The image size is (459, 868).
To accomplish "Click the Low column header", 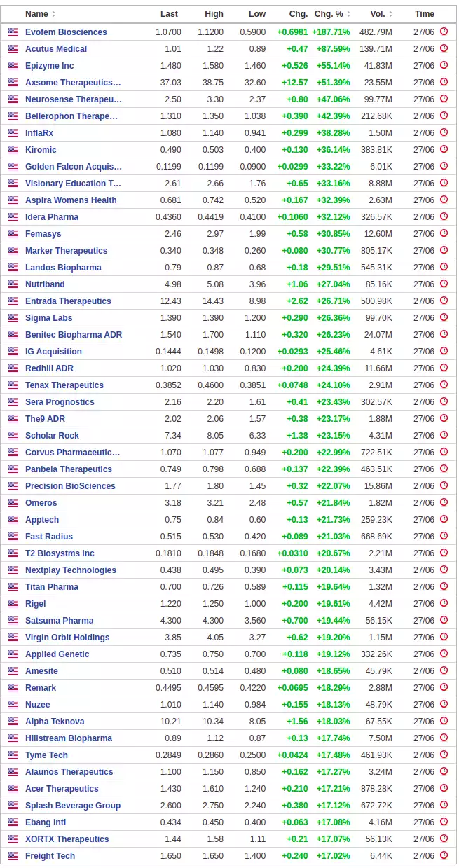I will point(257,14).
